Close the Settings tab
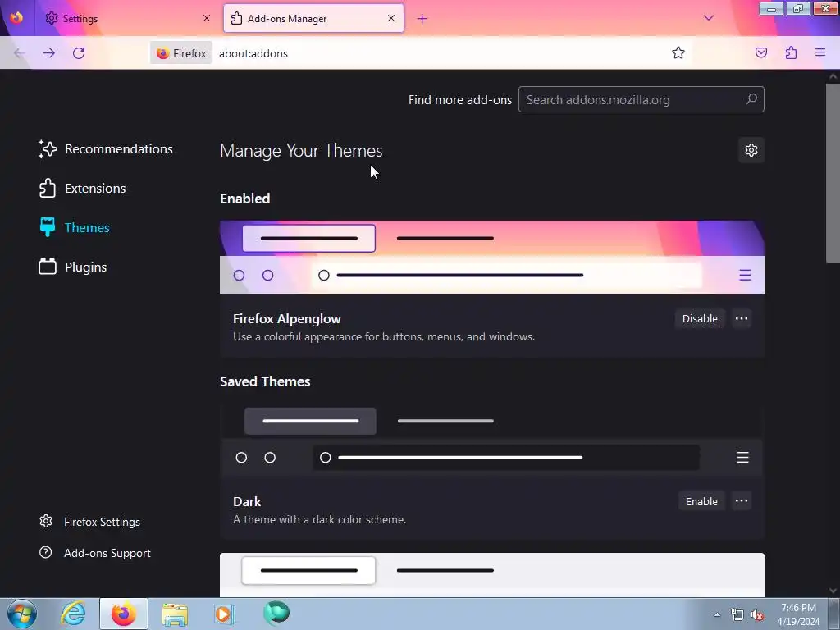This screenshot has width=840, height=630. click(206, 18)
